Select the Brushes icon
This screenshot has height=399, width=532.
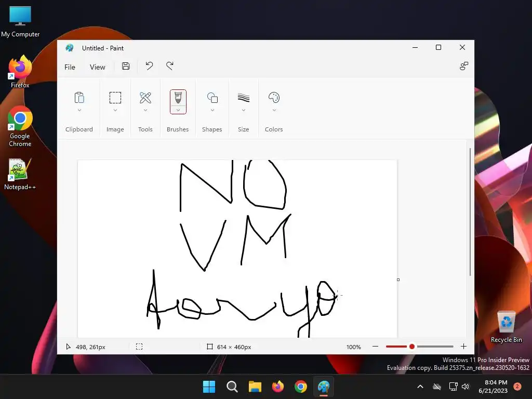click(x=178, y=98)
